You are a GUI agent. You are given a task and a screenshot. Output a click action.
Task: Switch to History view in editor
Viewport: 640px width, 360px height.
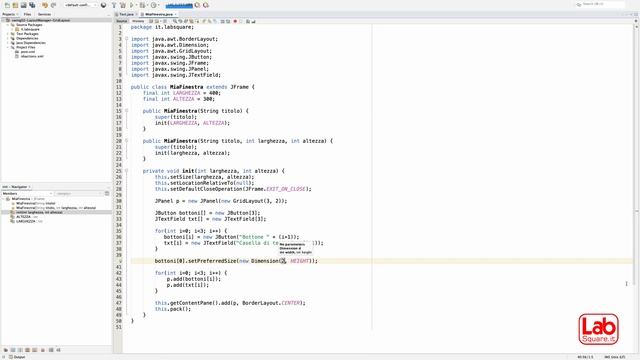click(138, 21)
